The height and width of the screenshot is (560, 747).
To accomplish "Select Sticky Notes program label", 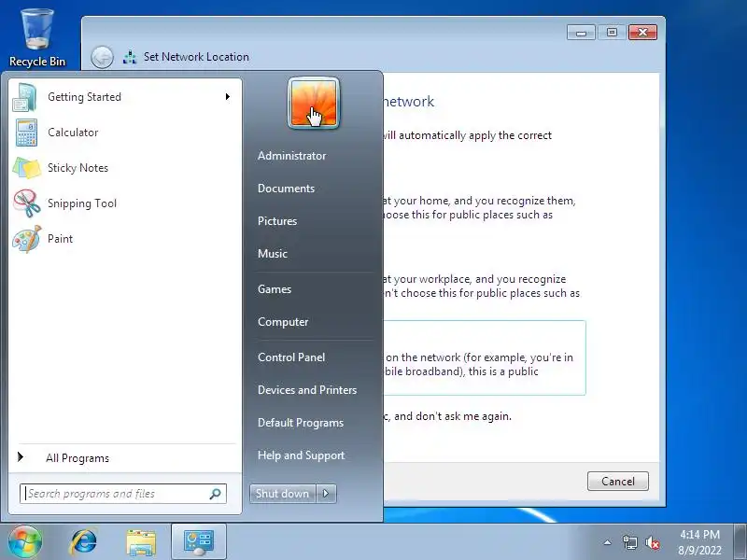I will click(78, 168).
